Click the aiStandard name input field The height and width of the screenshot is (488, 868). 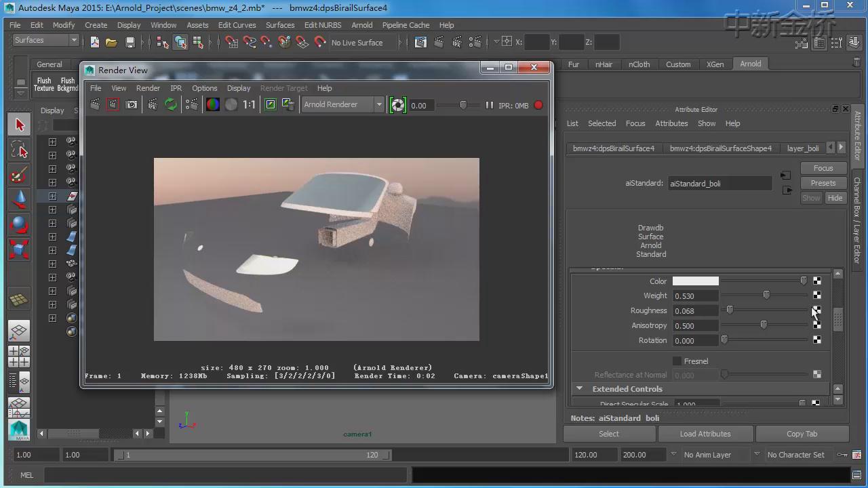tap(719, 184)
